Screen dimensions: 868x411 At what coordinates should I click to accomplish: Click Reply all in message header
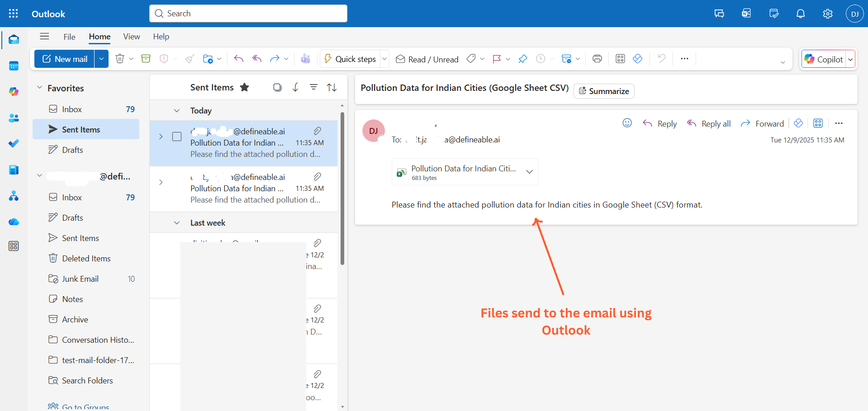coord(709,123)
